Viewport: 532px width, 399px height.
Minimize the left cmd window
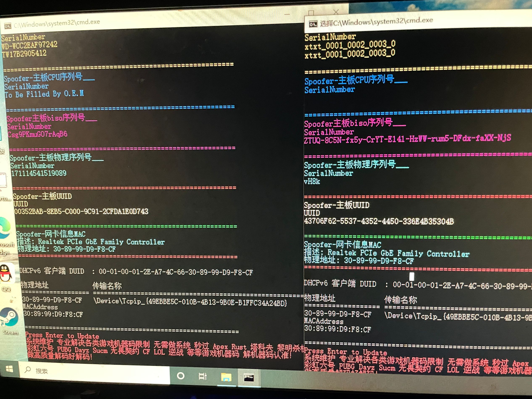(287, 14)
